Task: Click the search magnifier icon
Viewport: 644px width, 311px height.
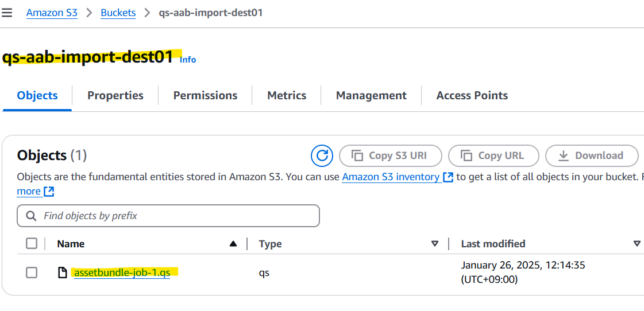Action: point(30,216)
